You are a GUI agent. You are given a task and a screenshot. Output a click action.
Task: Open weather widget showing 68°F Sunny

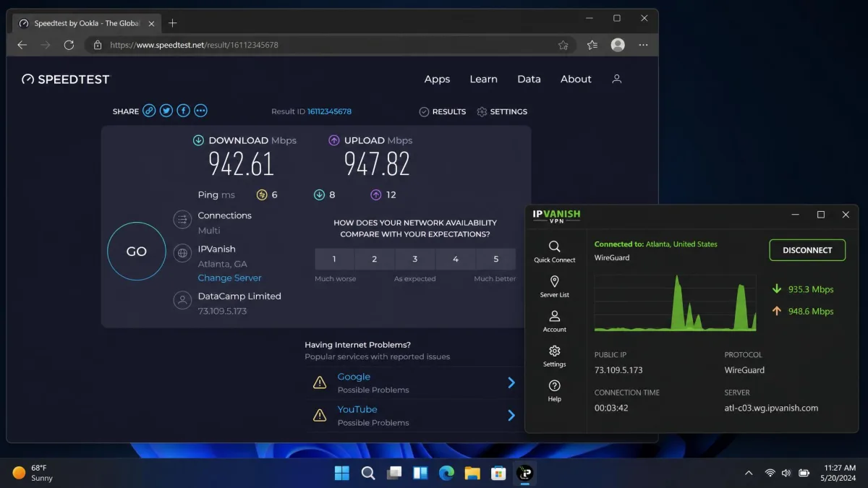[x=33, y=473]
